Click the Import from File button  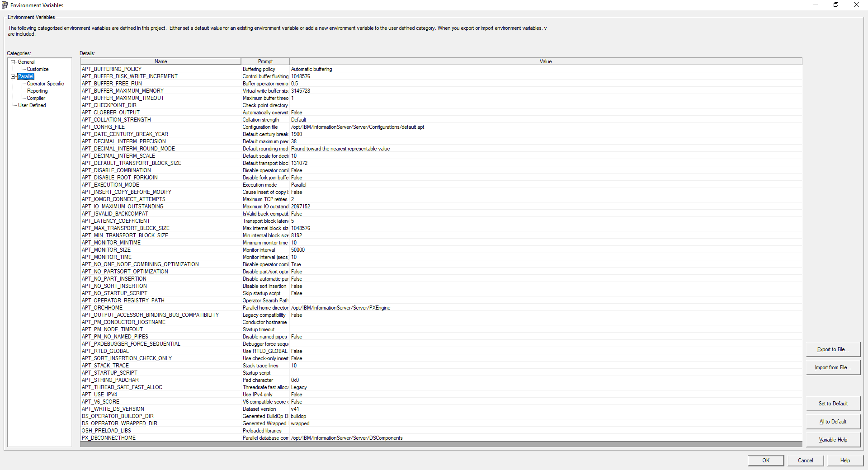point(832,367)
